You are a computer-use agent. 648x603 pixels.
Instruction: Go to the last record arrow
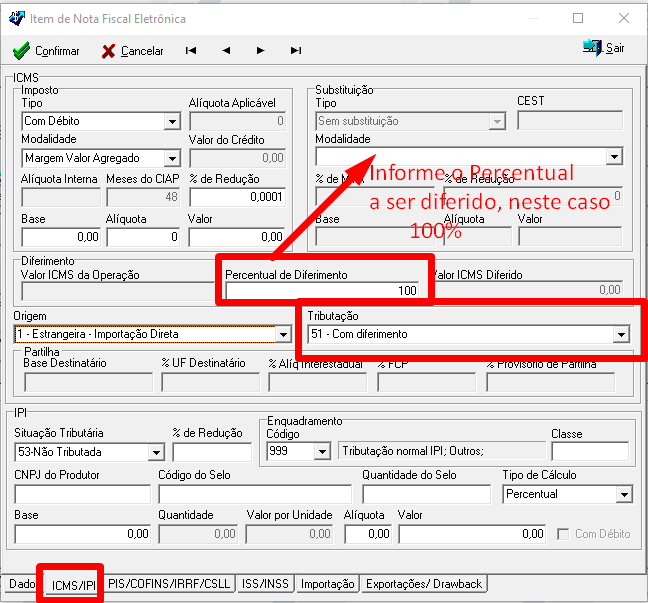[x=295, y=51]
